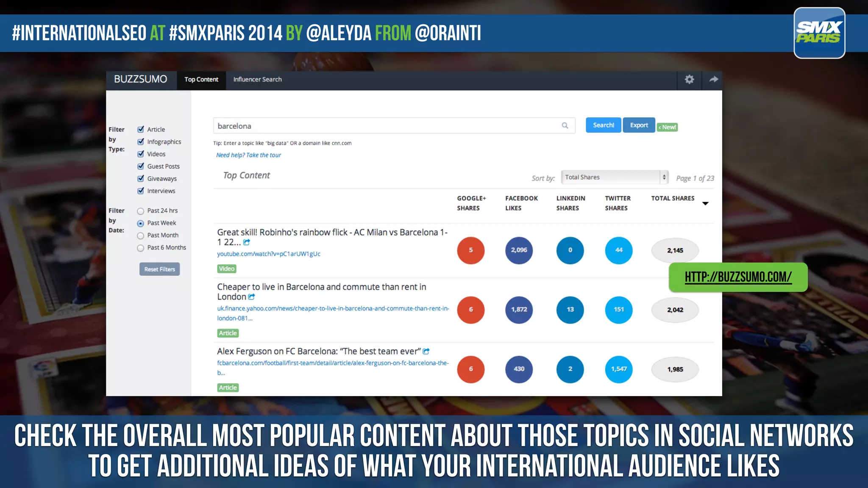Click LinkedIn shares bubble showing 0
The image size is (868, 488).
pos(570,250)
